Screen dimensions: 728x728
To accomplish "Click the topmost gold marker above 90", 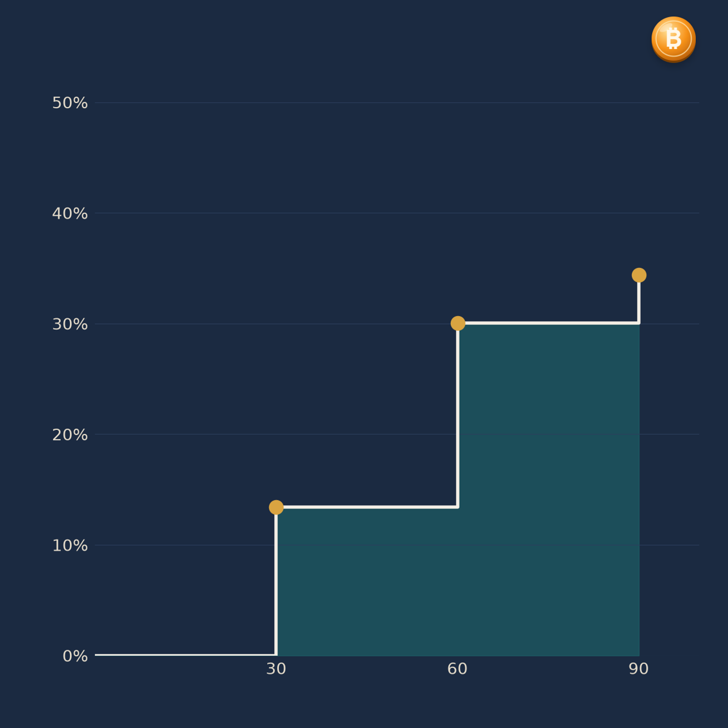I will 639,275.
